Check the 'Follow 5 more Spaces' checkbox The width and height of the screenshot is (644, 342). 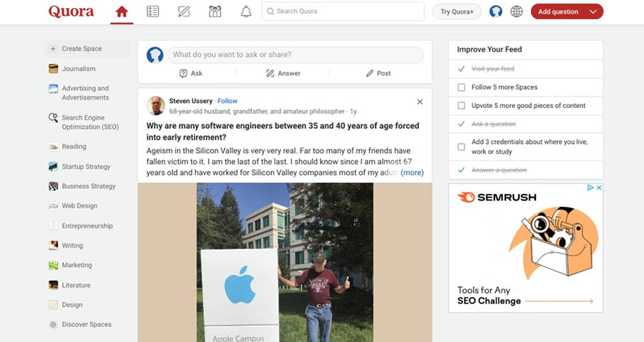(x=462, y=87)
